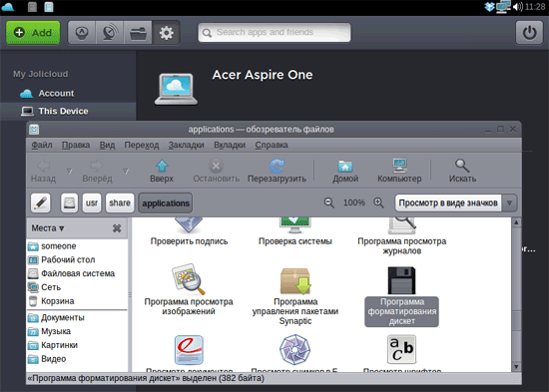Viewport: 549px width, 392px height.
Task: Click the network tray icon
Action: pyautogui.click(x=503, y=7)
